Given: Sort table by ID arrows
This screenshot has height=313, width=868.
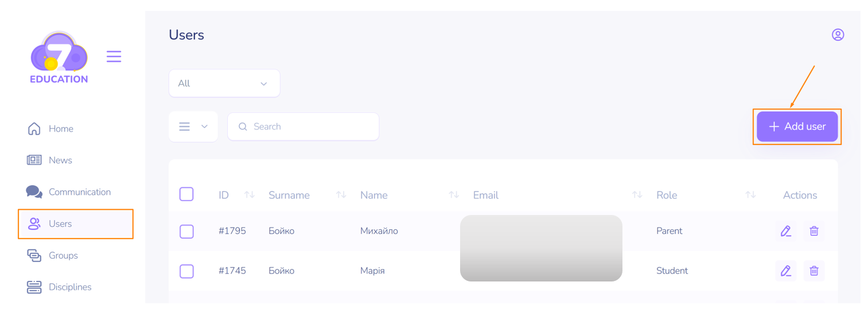Looking at the screenshot, I should (249, 195).
